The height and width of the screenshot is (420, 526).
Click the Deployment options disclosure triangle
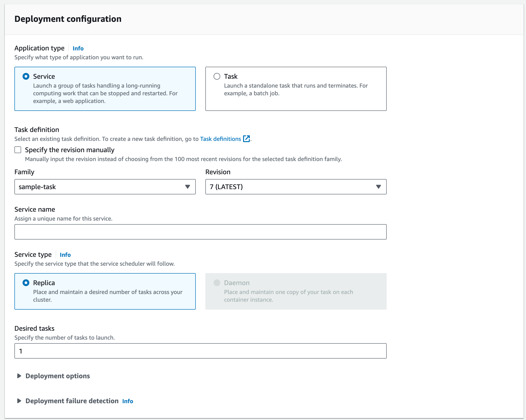19,376
